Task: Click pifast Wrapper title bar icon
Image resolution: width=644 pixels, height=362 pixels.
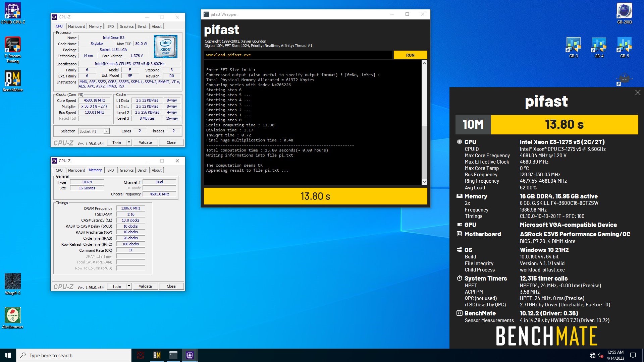Action: point(206,14)
